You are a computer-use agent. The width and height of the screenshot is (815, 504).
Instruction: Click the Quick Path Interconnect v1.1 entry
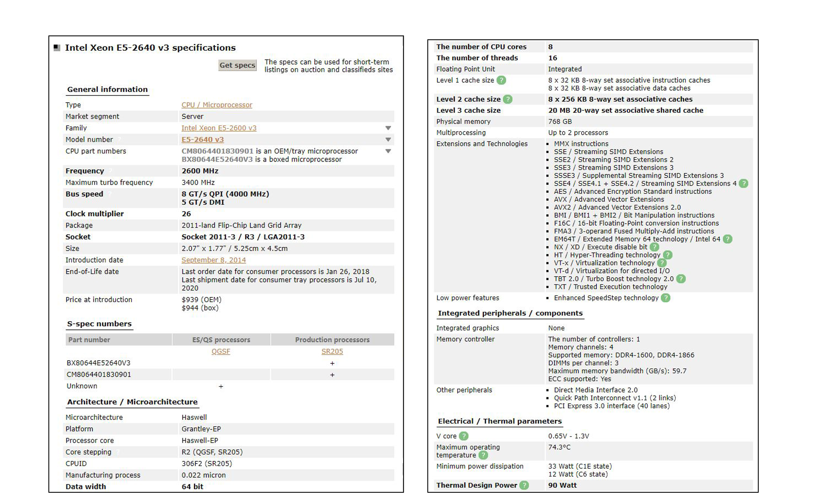[615, 398]
